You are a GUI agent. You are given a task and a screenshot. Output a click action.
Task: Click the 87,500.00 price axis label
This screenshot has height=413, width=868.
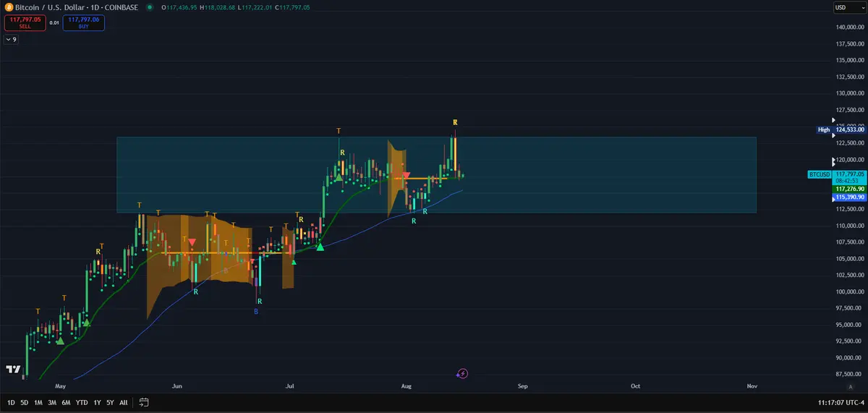click(848, 374)
